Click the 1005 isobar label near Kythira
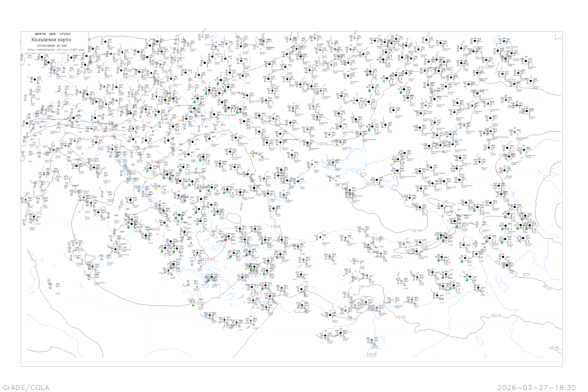588x392 pixels. coord(200,303)
